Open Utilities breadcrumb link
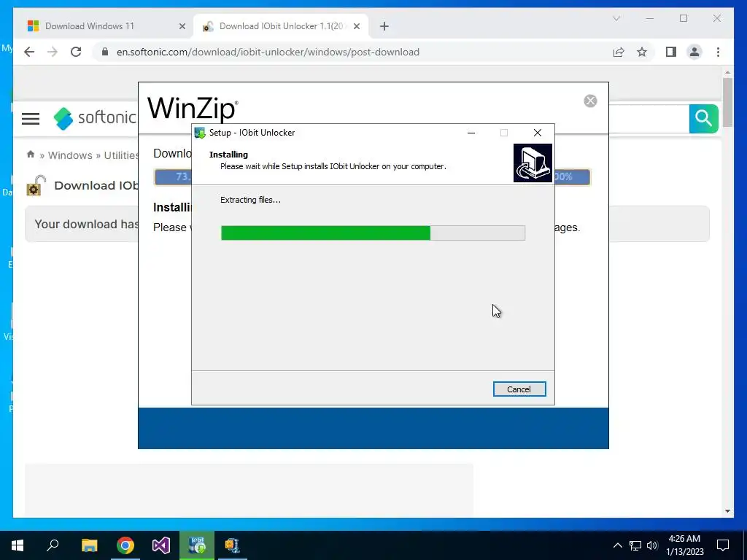Viewport: 747px width, 560px height. pyautogui.click(x=121, y=155)
